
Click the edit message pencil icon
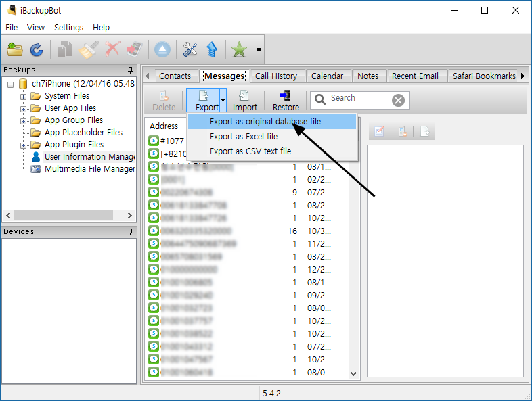click(x=379, y=131)
